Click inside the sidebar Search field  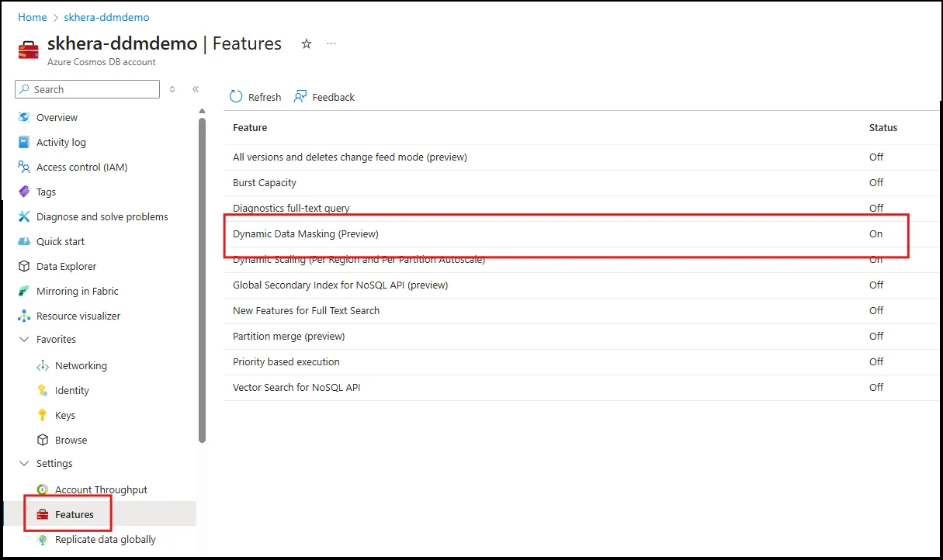(85, 89)
